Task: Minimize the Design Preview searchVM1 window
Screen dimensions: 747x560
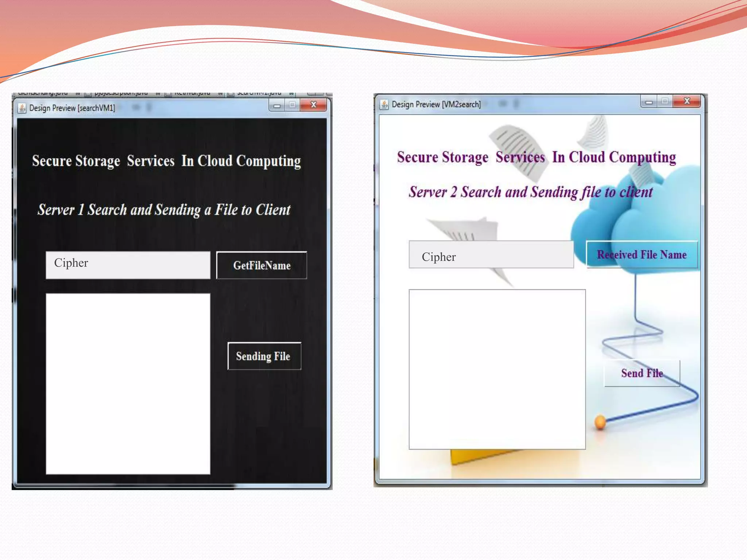Action: (x=277, y=106)
